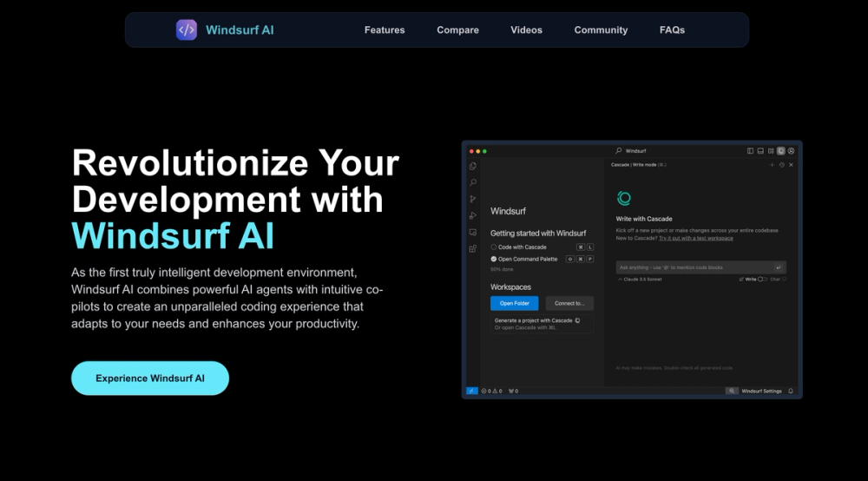Screen dimensions: 868x481
Task: Toggle the primary sidebar layout icon
Action: (x=750, y=150)
